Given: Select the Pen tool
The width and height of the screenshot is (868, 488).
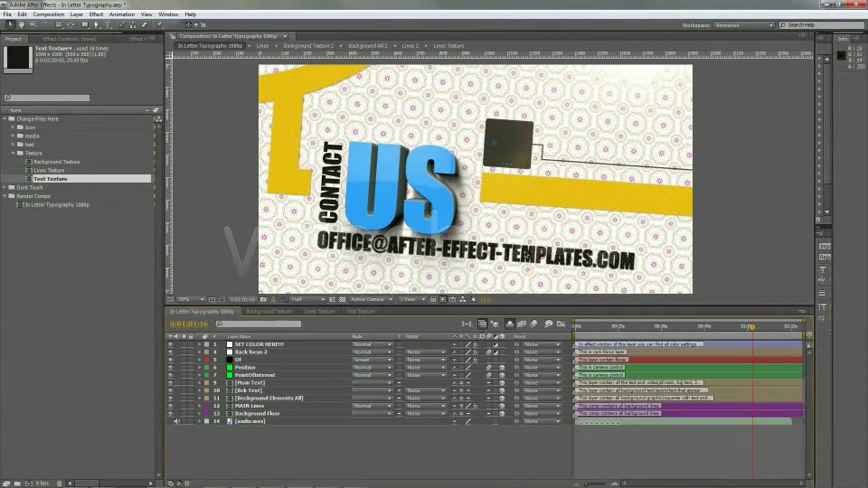Looking at the screenshot, I should [97, 25].
